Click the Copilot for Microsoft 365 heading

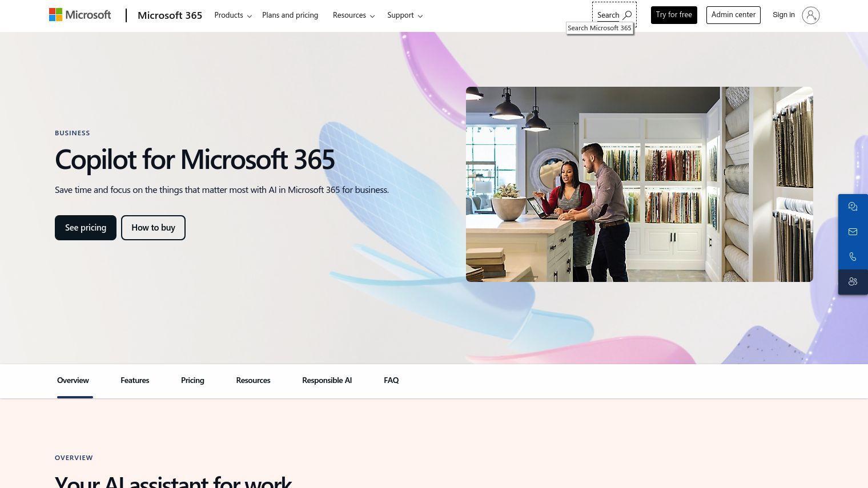click(195, 159)
